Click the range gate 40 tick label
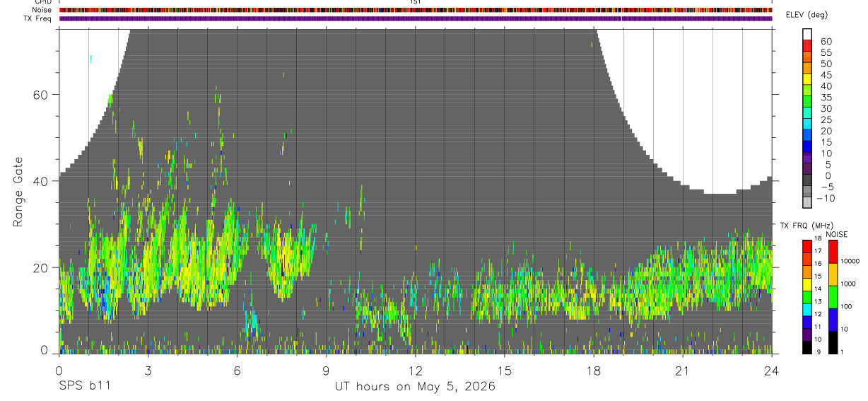The height and width of the screenshot is (401, 868). coord(42,181)
